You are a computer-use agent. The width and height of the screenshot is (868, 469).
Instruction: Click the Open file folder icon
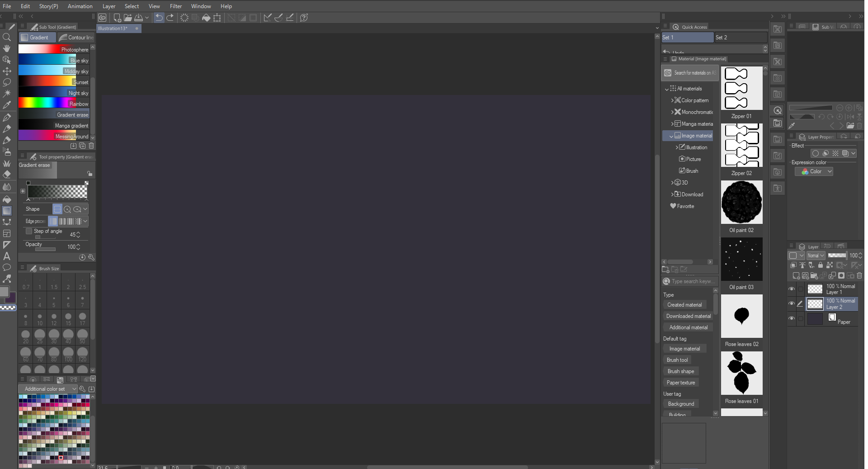click(x=128, y=18)
